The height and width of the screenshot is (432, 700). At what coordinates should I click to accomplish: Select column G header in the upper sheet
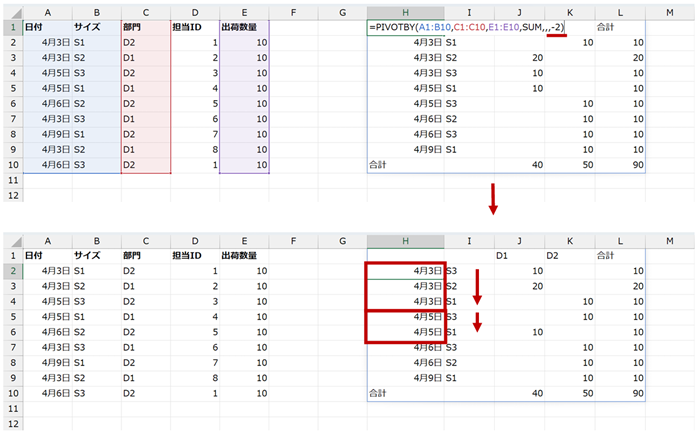342,12
